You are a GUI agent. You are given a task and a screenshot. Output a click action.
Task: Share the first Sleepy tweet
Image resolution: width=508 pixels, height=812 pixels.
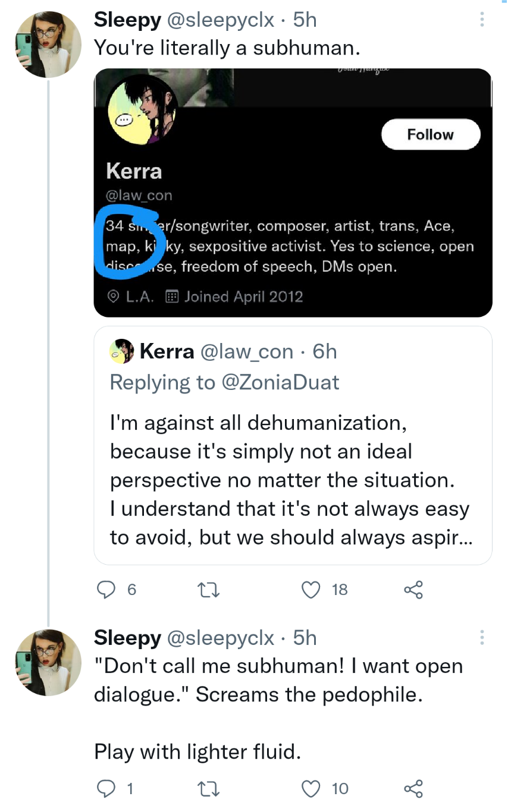(413, 589)
